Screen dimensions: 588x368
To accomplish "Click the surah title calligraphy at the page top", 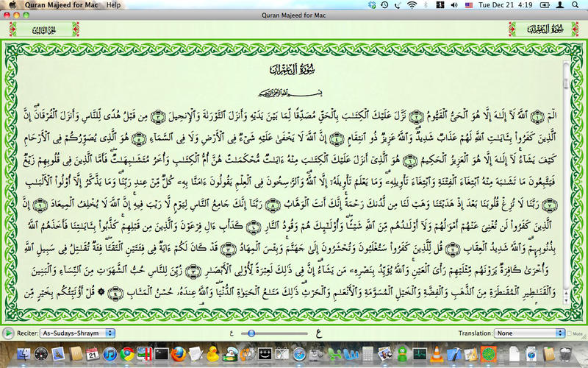I will (292, 69).
